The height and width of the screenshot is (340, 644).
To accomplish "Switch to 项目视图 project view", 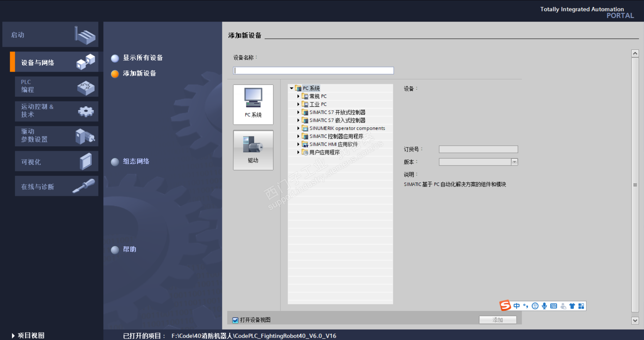I will coord(31,336).
